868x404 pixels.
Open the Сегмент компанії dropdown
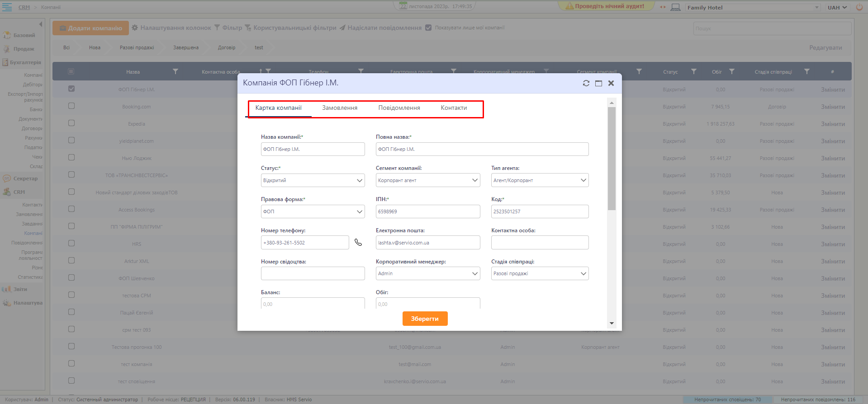coord(427,180)
